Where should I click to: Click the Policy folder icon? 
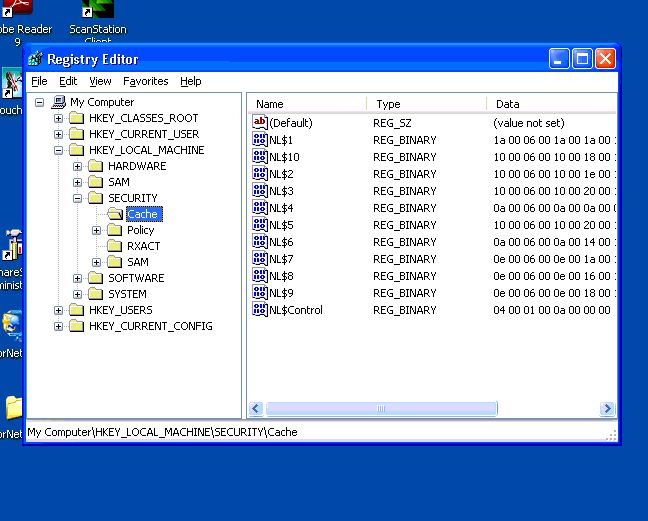click(114, 230)
